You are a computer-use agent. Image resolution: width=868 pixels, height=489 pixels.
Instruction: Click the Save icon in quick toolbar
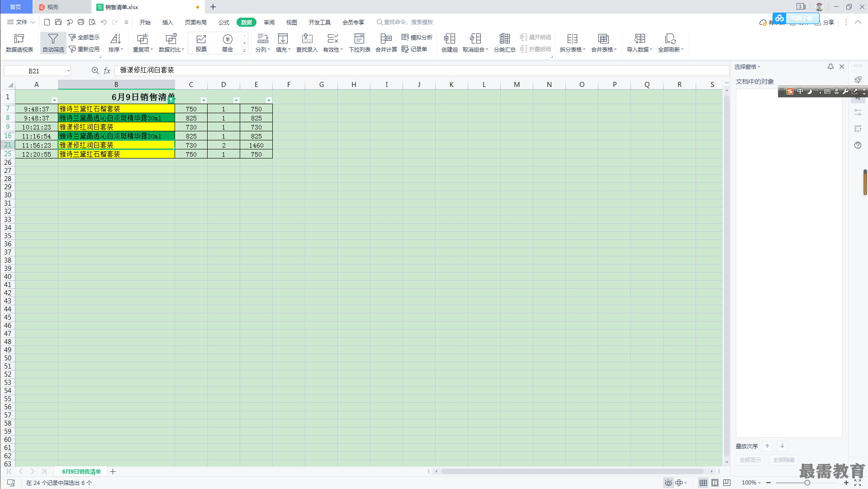pos(58,22)
